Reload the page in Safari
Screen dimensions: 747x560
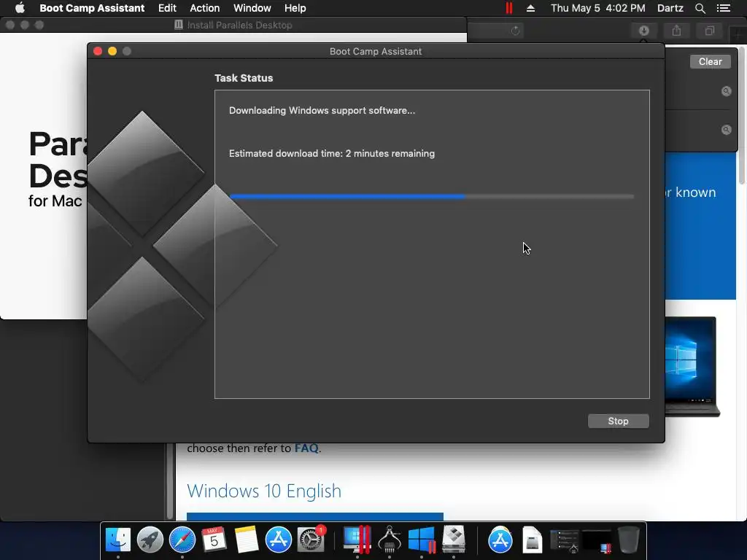coord(515,31)
